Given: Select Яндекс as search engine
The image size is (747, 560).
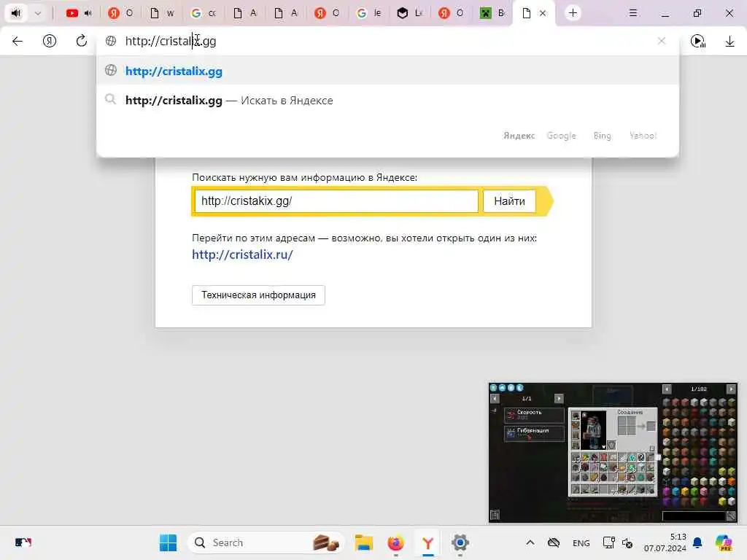Looking at the screenshot, I should (x=519, y=136).
